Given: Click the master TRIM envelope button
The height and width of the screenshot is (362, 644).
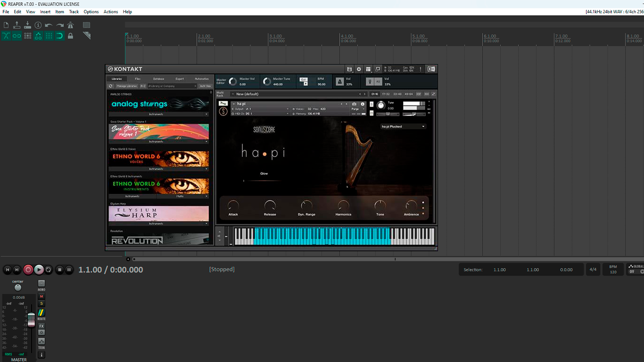Looking at the screenshot, I should point(41,341).
